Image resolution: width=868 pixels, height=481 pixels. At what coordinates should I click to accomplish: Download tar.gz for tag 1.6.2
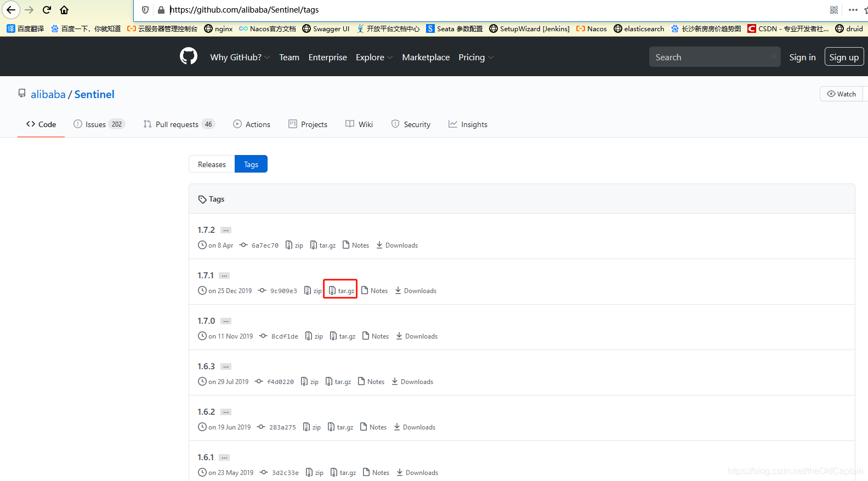[x=341, y=427]
